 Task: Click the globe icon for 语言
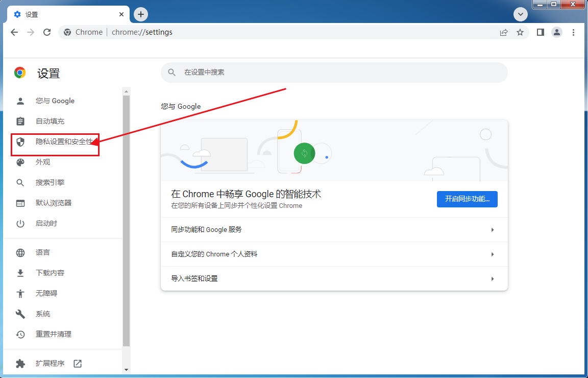pos(20,253)
